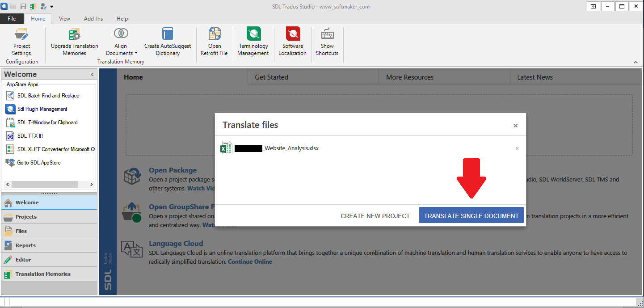Click the Translate Single Document button
Viewport: 644px width, 308px height.
[x=471, y=215]
